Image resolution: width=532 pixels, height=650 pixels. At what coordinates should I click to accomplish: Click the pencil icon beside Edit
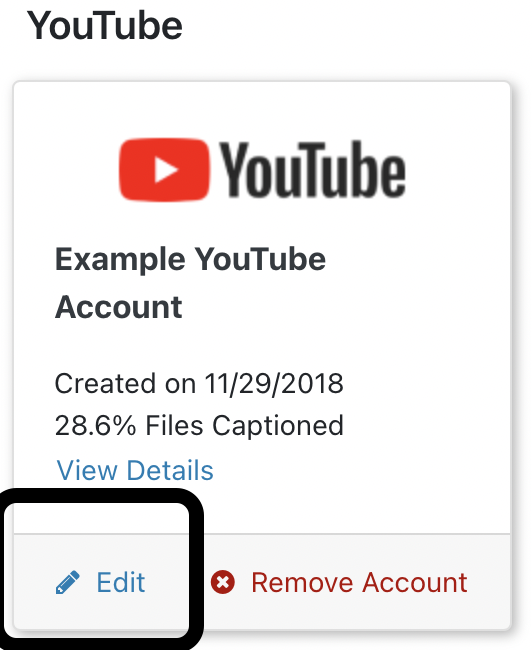pos(68,582)
